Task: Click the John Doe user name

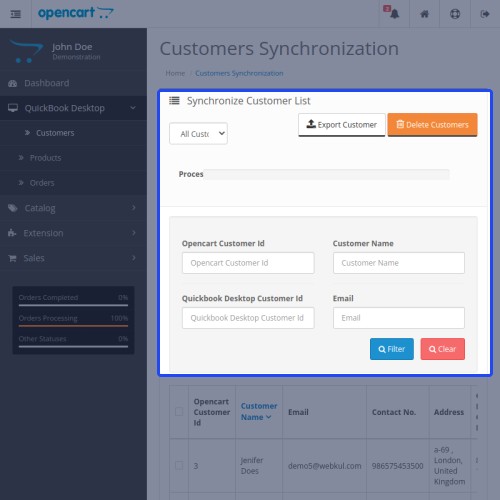Action: point(72,47)
